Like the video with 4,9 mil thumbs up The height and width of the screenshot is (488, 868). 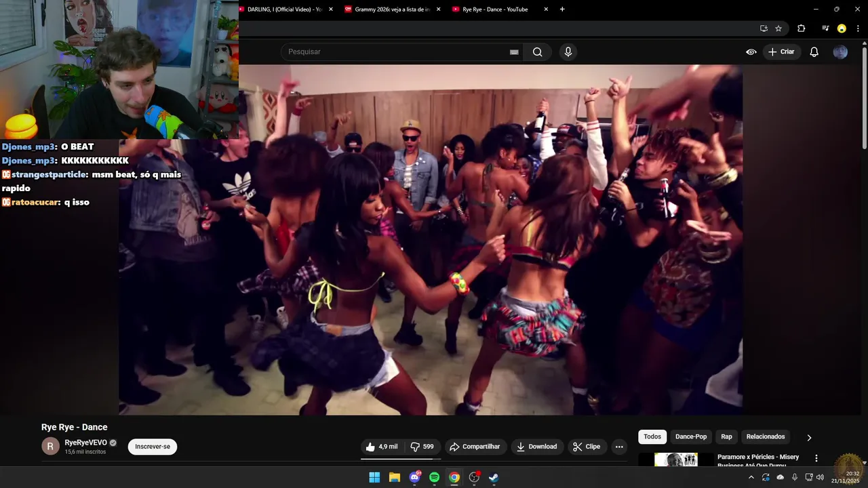(382, 447)
